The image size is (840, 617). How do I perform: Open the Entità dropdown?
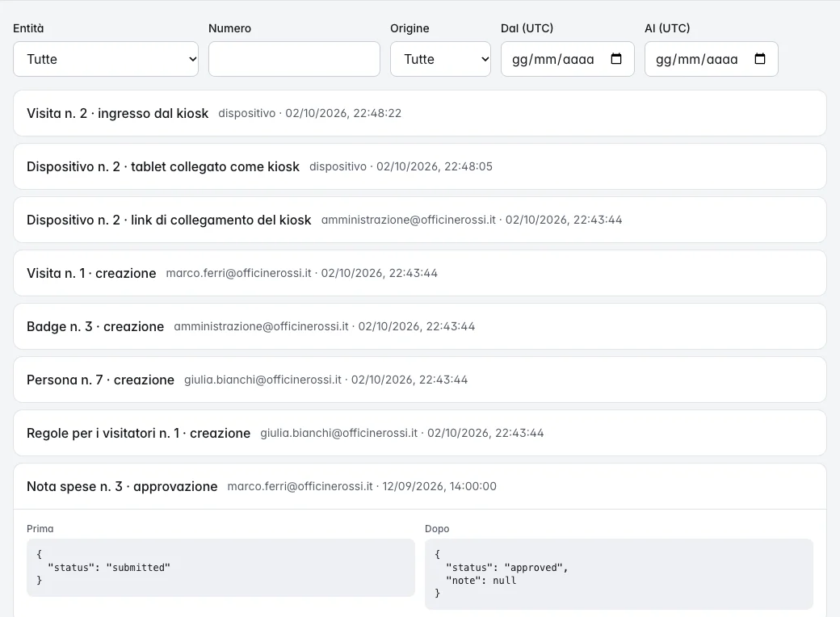tap(106, 59)
